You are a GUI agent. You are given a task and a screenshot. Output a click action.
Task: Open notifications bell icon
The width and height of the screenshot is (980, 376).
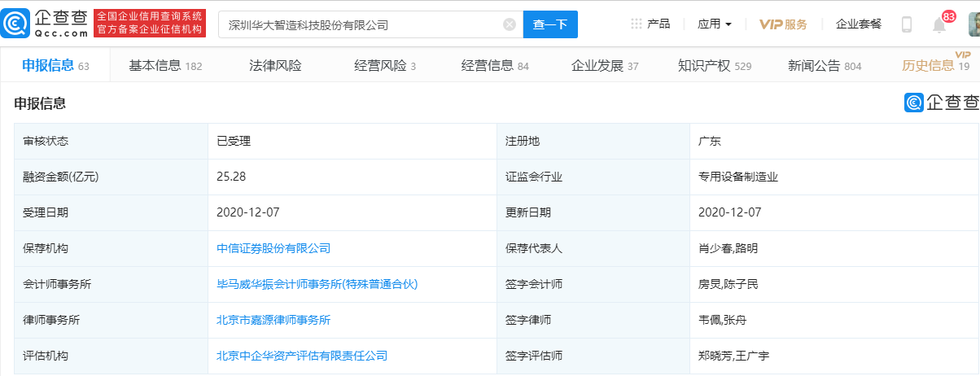[939, 25]
